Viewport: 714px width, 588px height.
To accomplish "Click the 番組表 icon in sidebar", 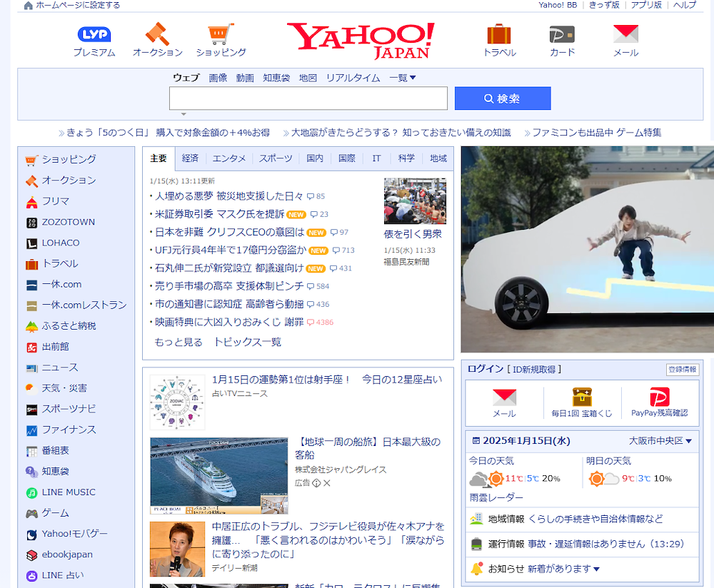I will pyautogui.click(x=31, y=452).
